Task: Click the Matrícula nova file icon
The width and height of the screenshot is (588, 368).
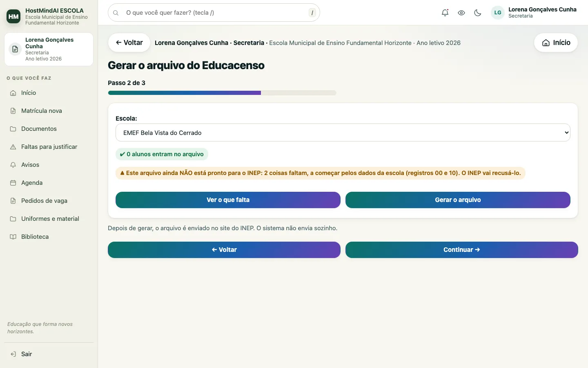Action: click(13, 111)
